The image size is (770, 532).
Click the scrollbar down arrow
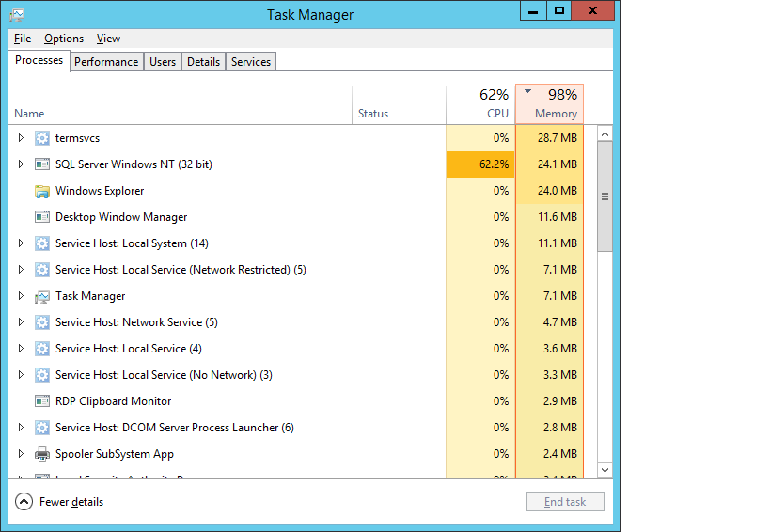click(605, 470)
